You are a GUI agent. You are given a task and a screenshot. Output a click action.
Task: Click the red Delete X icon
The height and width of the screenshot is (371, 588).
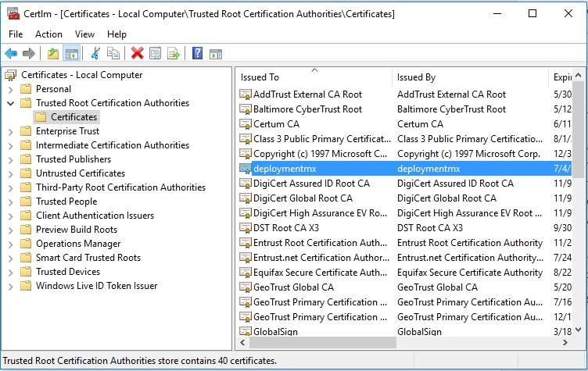point(137,53)
